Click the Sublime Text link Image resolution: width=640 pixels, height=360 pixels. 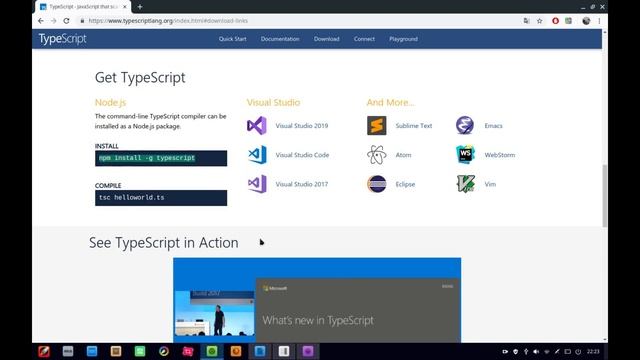(x=413, y=126)
